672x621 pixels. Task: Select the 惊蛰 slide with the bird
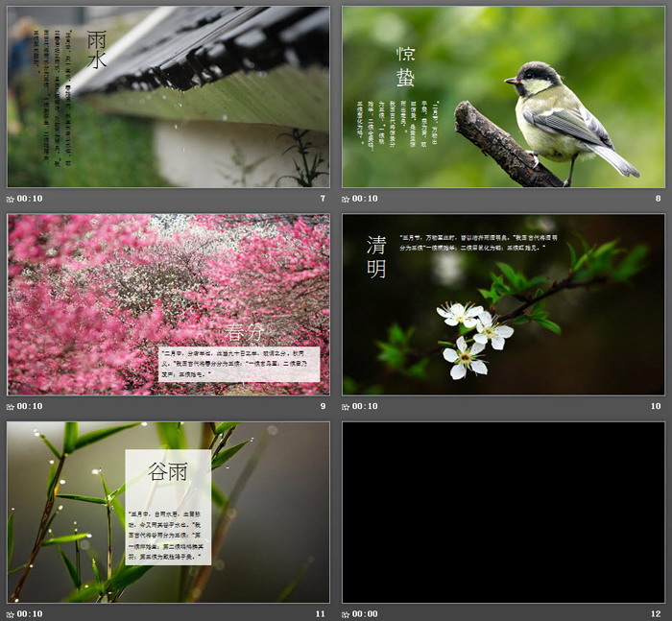(x=503, y=97)
